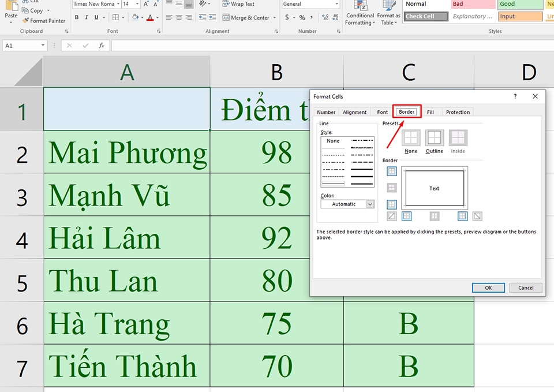Image resolution: width=554 pixels, height=392 pixels.
Task: Expand the Paste options arrow
Action: [11, 22]
